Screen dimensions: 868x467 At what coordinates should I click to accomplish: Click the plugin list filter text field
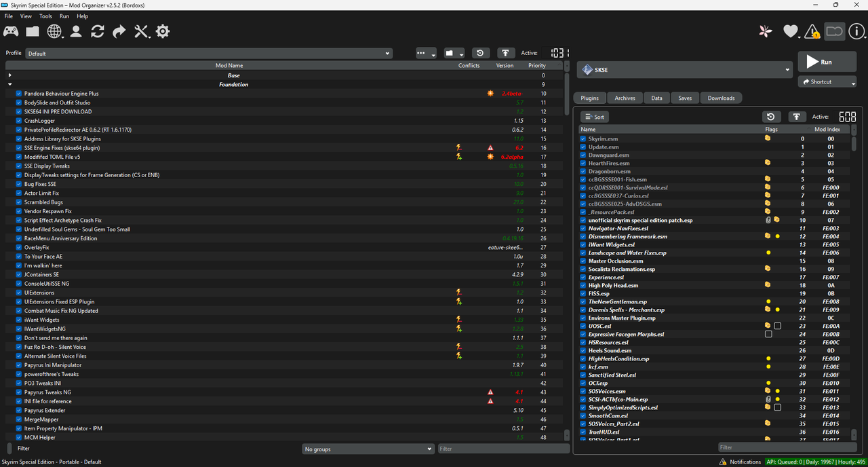coord(787,447)
